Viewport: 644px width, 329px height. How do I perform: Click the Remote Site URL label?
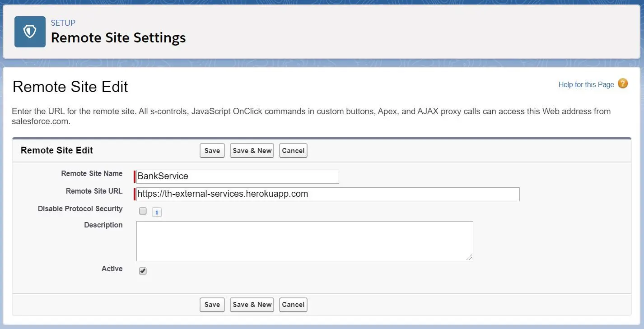click(x=94, y=191)
